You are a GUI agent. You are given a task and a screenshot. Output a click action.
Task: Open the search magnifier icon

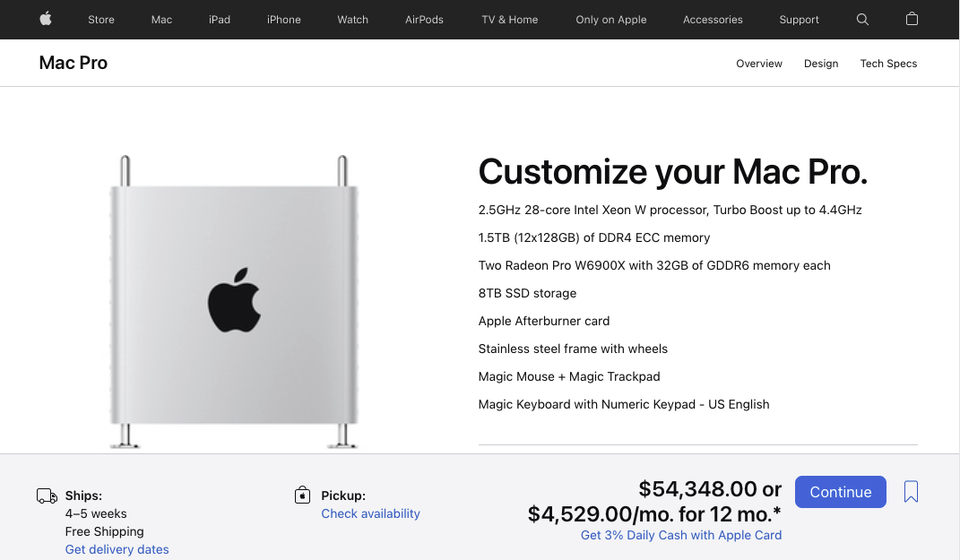(862, 20)
